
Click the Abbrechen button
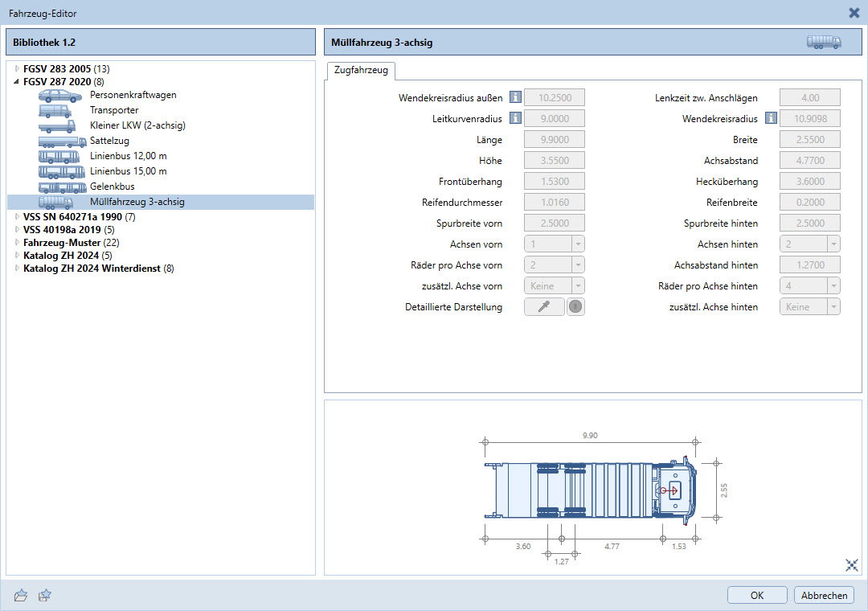pos(824,596)
